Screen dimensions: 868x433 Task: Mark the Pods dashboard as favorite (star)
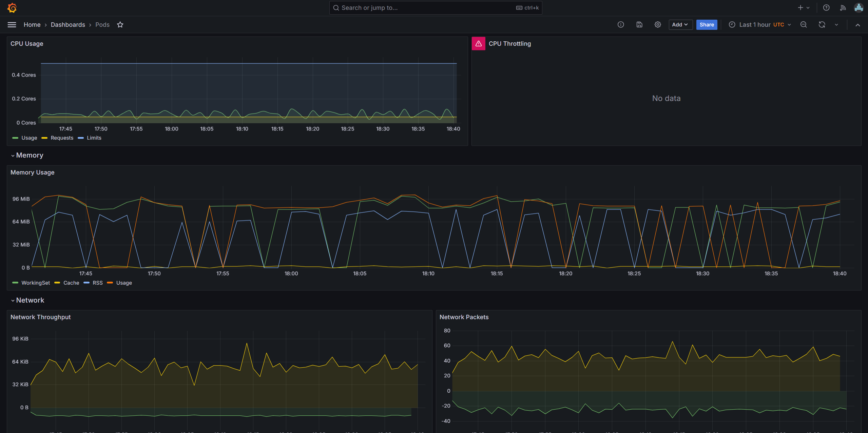(x=120, y=25)
